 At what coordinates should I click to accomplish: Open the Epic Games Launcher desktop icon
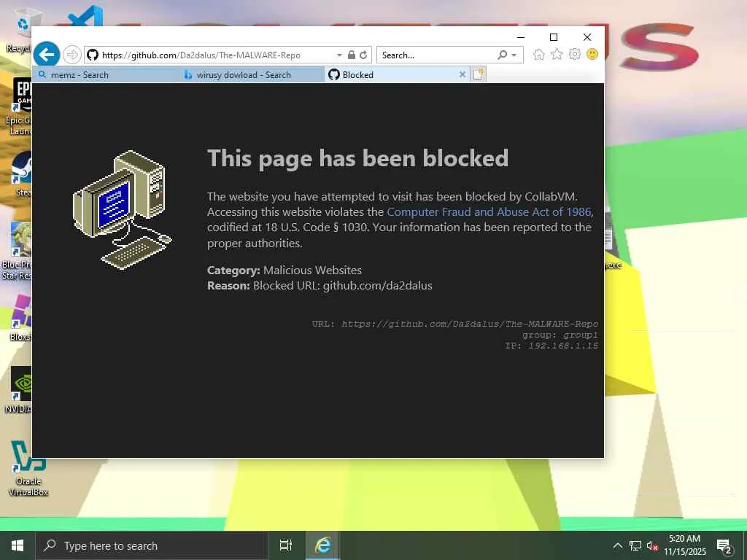point(20,107)
